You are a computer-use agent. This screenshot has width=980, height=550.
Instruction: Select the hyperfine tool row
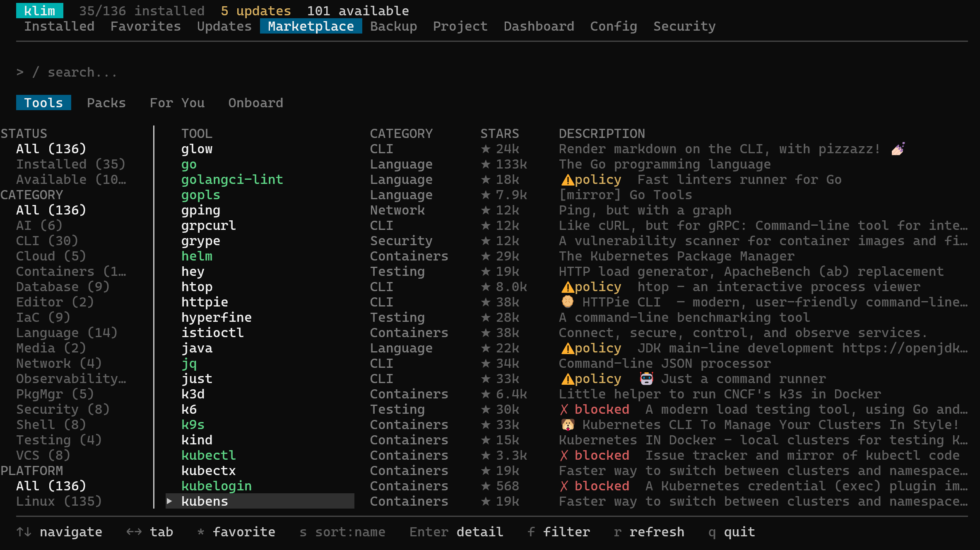click(567, 317)
